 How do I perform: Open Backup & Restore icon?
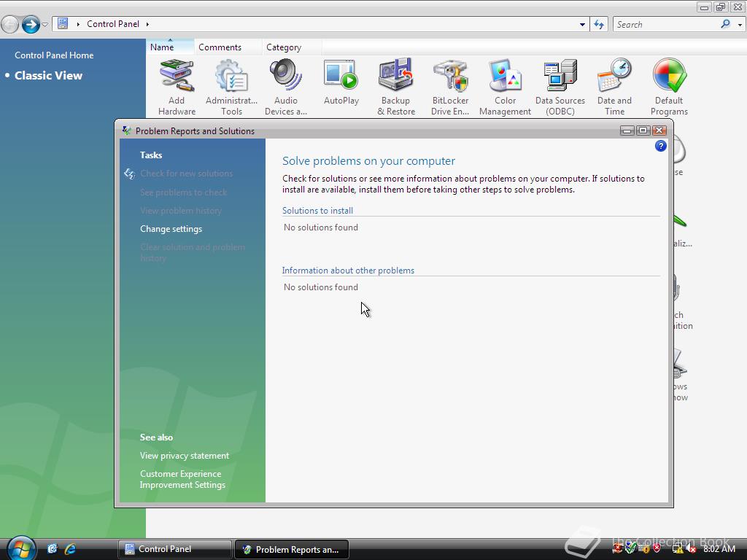[396, 87]
